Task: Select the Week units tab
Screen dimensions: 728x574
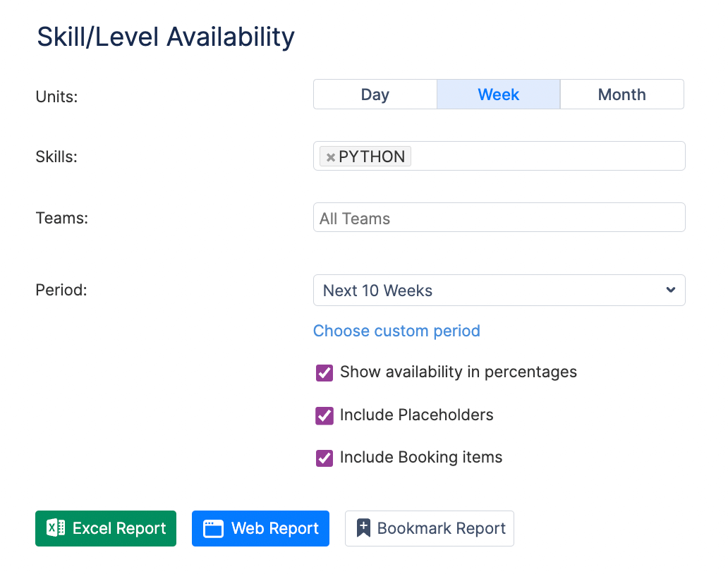Action: (x=498, y=94)
